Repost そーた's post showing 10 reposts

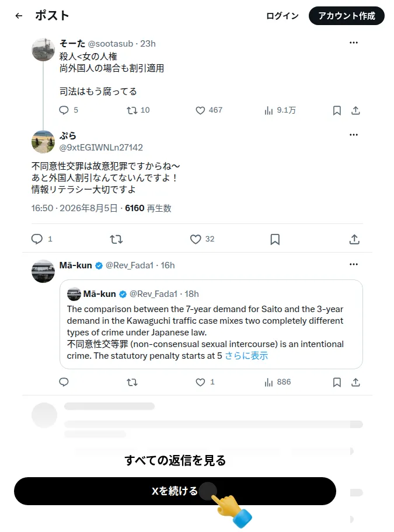132,110
